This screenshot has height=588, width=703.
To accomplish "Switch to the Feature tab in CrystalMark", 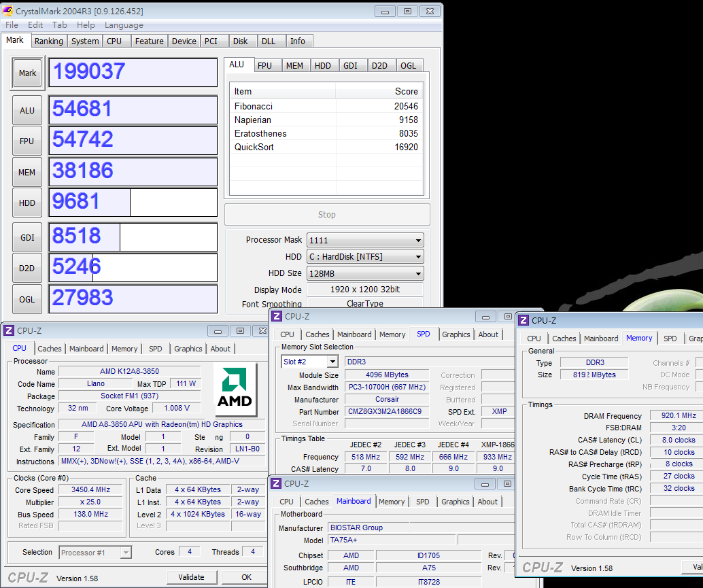I will coord(150,41).
